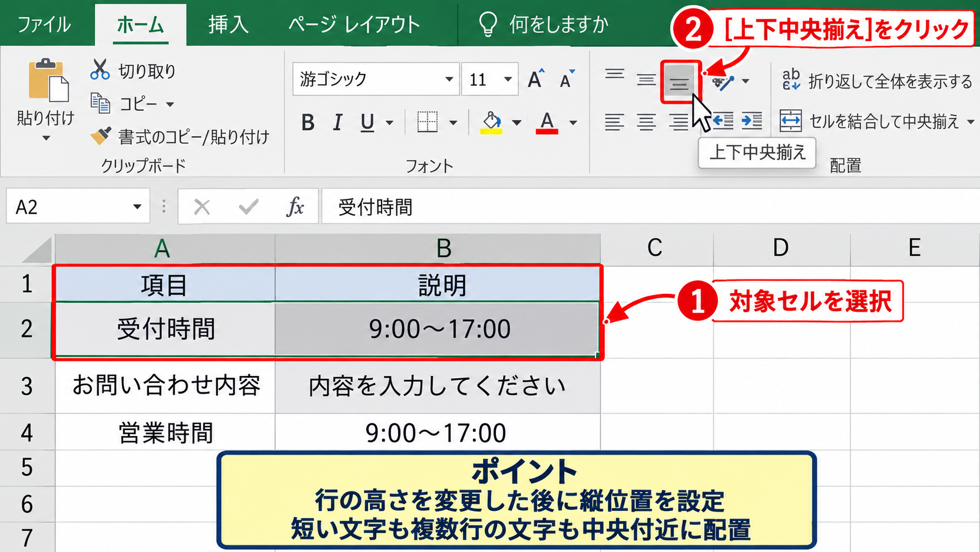Decrease font size with small A button

click(567, 79)
